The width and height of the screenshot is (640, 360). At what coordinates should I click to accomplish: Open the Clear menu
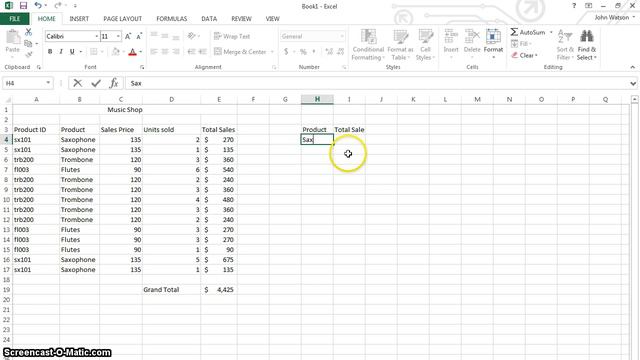[x=524, y=55]
